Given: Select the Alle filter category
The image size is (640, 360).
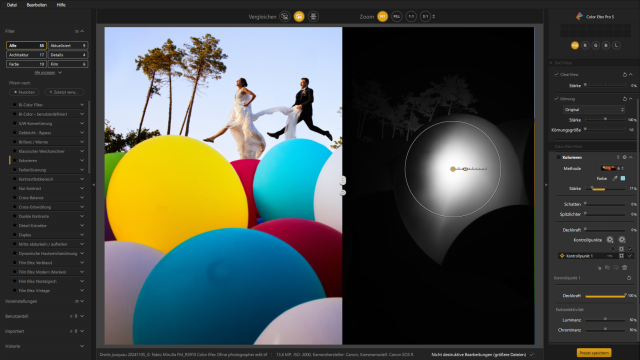Looking at the screenshot, I should (26, 45).
